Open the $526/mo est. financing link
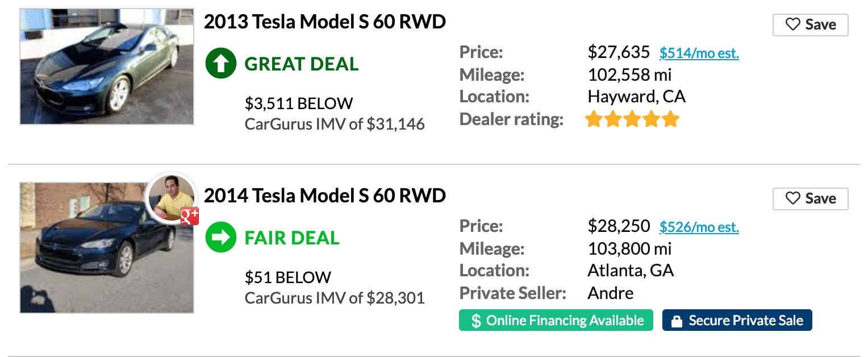This screenshot has width=868, height=357. point(699,227)
